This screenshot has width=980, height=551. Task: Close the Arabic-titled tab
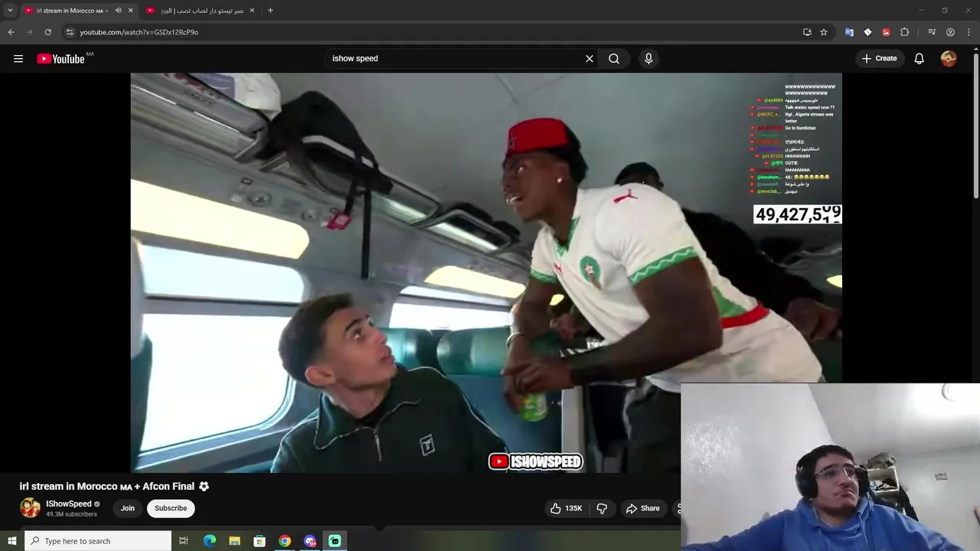tap(252, 11)
